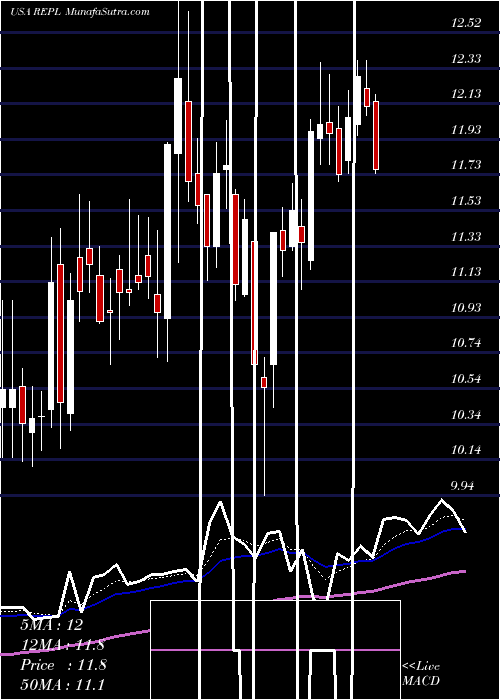
Task: Click the 11.73 price axis label
Action: coord(466,165)
